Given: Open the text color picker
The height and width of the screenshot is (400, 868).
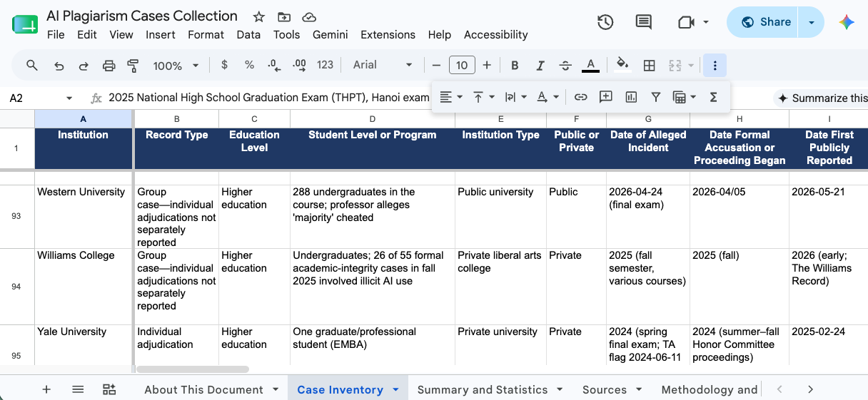Looking at the screenshot, I should (590, 66).
